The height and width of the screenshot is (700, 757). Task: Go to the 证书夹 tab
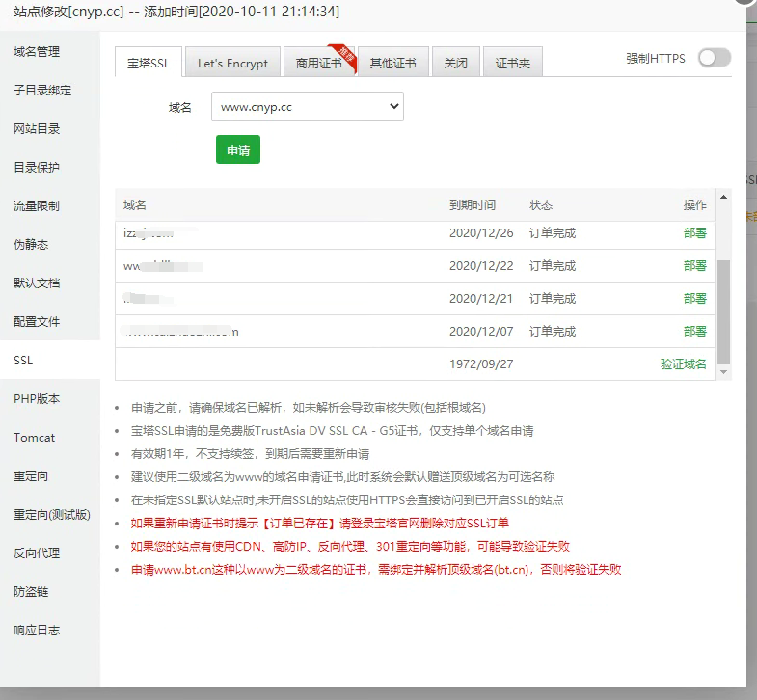tap(512, 64)
